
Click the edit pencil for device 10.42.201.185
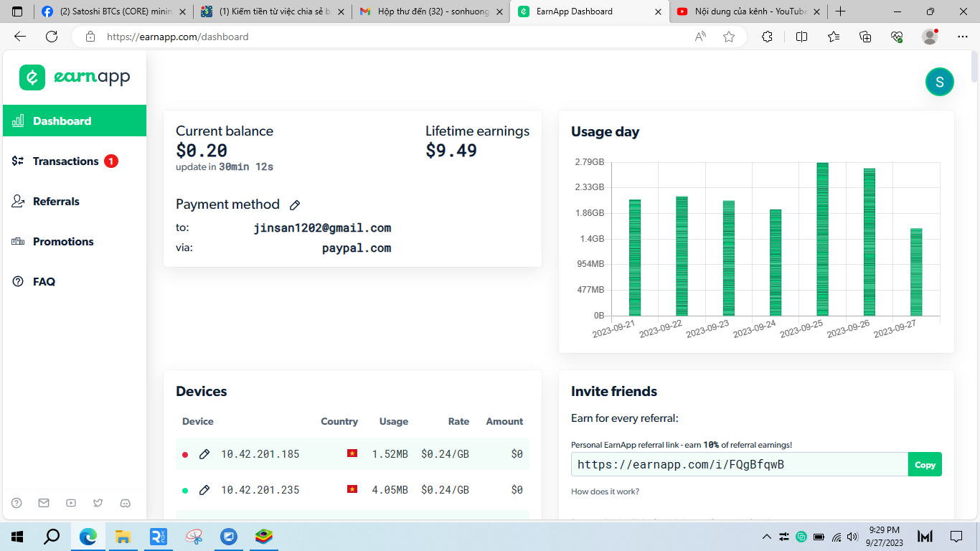[x=204, y=454]
